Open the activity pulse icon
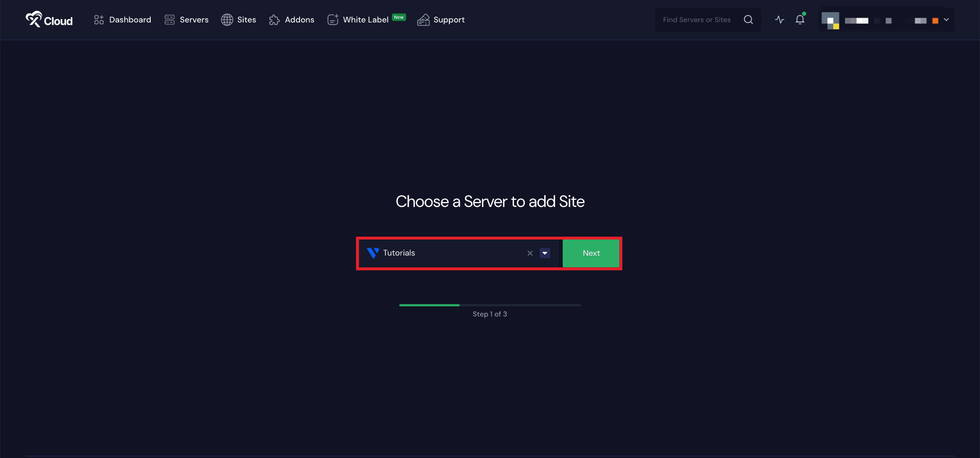The image size is (980, 458). pyautogui.click(x=780, y=20)
